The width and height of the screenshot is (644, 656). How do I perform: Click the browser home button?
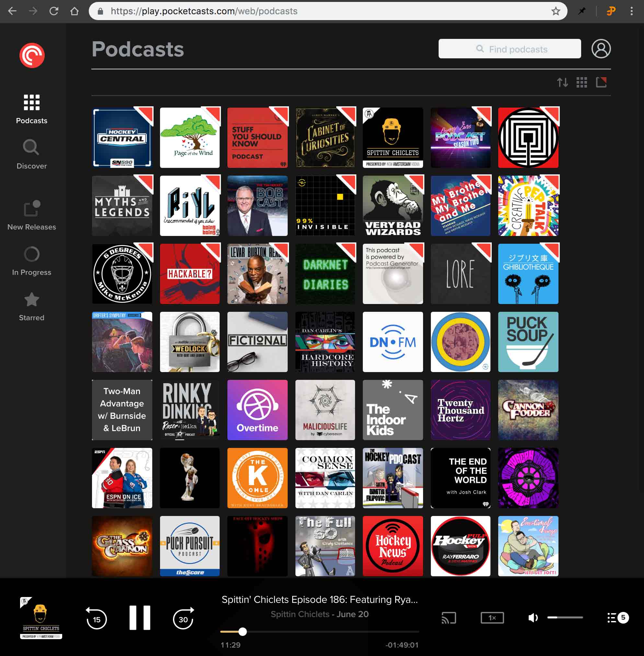point(75,11)
